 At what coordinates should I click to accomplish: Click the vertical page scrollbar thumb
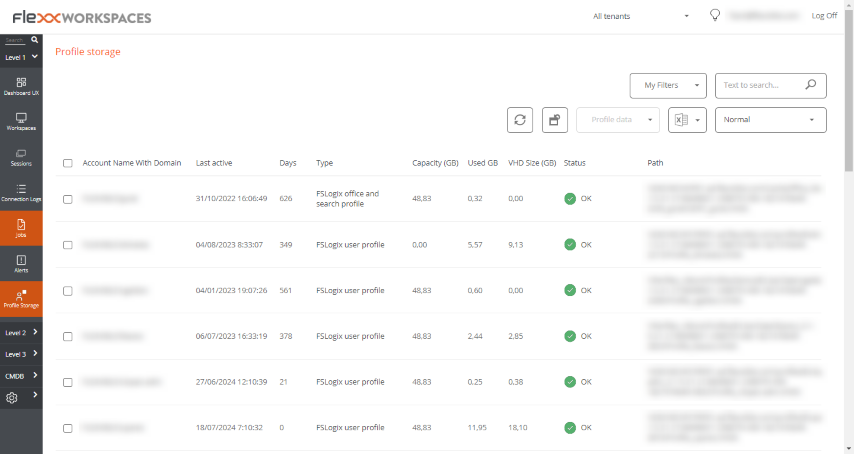[849, 90]
